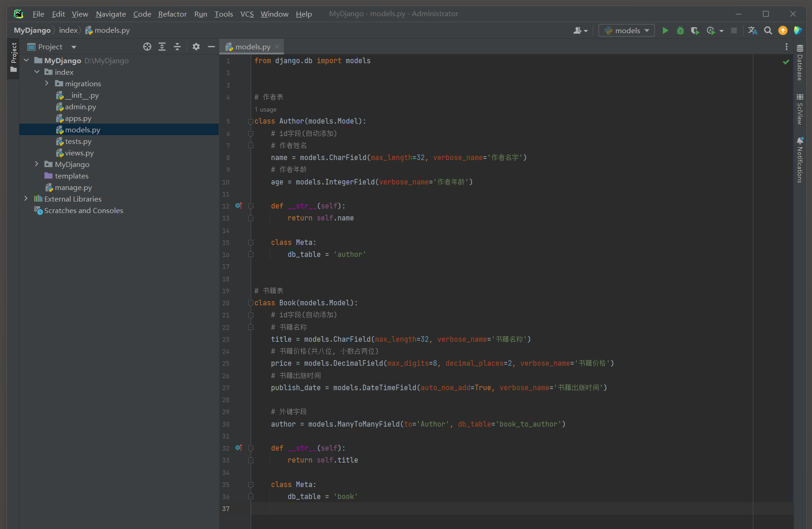
Task: Expand External Libraries node
Action: (x=26, y=199)
